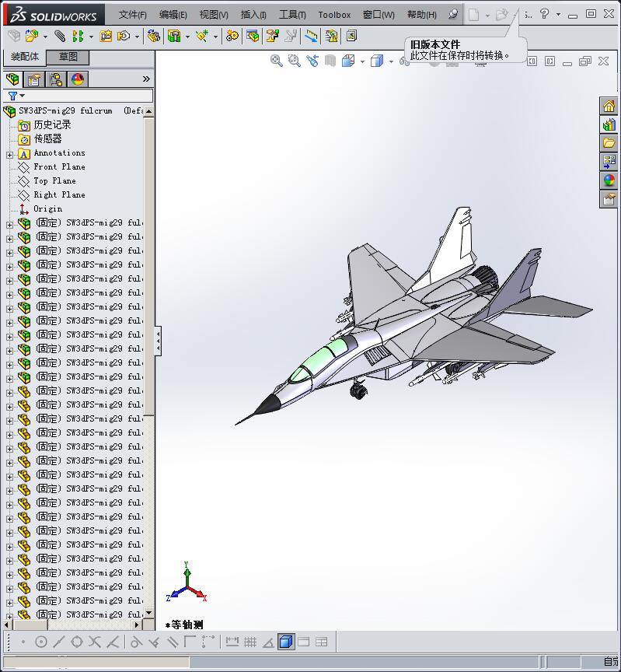Open the Toolbox menu

click(334, 15)
